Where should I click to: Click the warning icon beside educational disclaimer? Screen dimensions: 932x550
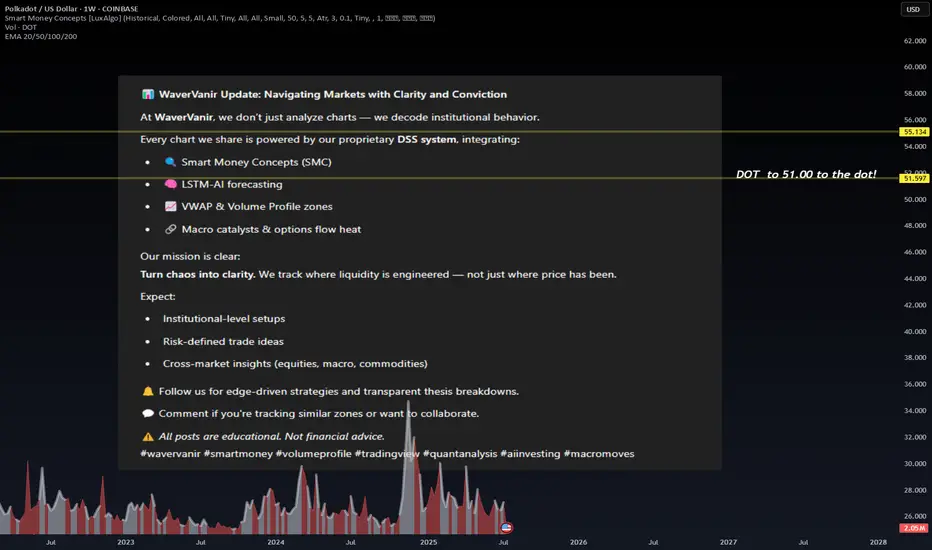coord(147,436)
